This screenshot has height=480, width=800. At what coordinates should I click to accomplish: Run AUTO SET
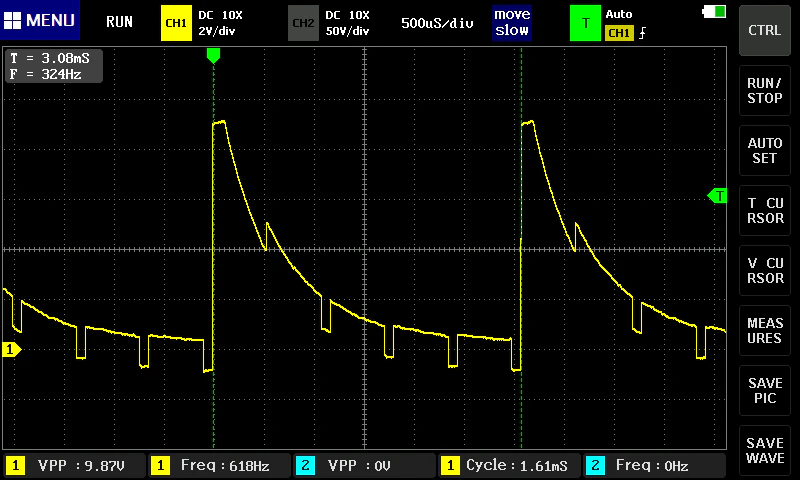(x=764, y=150)
